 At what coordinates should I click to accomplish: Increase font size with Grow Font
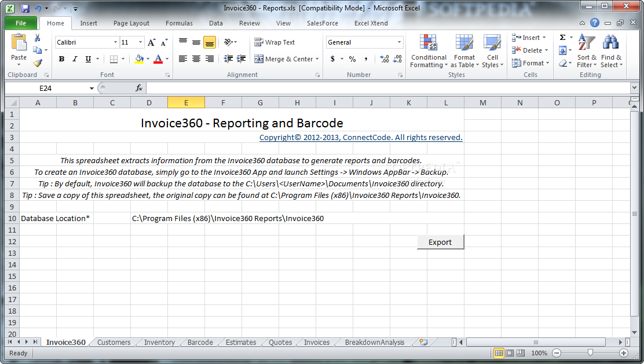(151, 42)
